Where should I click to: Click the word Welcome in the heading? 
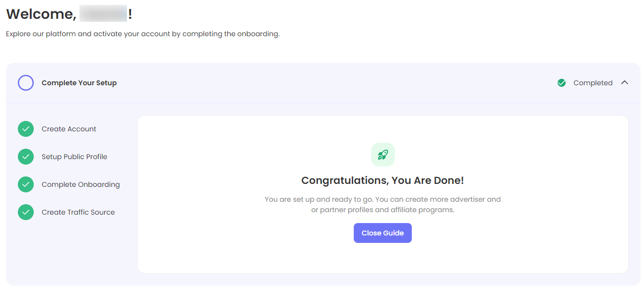coord(41,14)
